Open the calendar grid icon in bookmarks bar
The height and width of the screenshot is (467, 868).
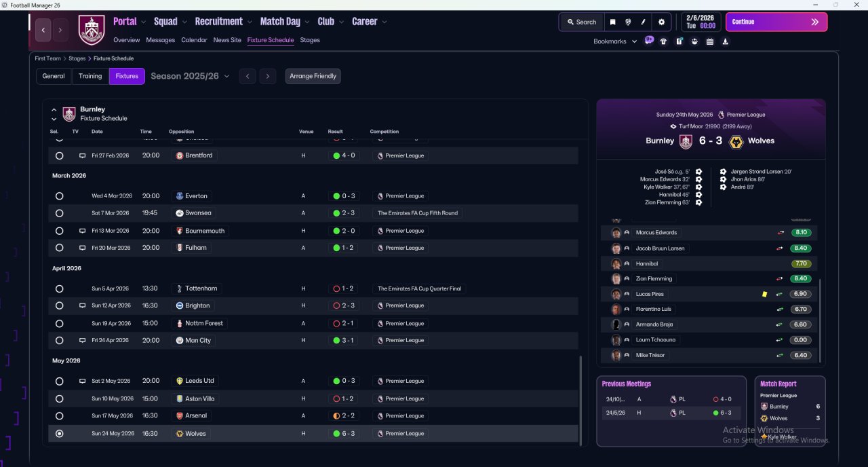click(x=710, y=41)
